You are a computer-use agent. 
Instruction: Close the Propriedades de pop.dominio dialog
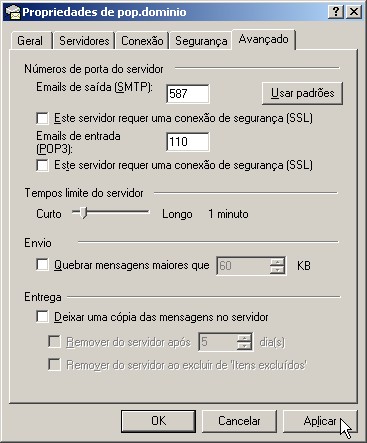coord(353,12)
